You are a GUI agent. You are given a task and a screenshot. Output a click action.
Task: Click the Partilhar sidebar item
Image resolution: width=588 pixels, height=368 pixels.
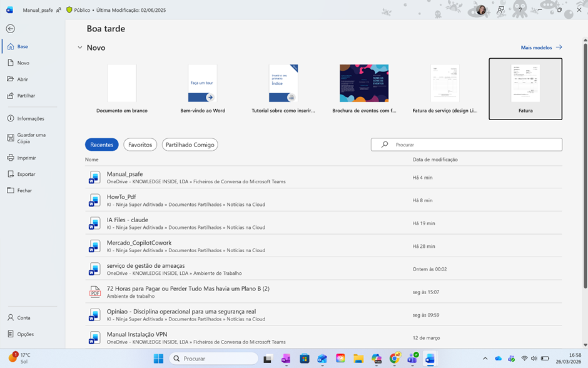pyautogui.click(x=26, y=96)
